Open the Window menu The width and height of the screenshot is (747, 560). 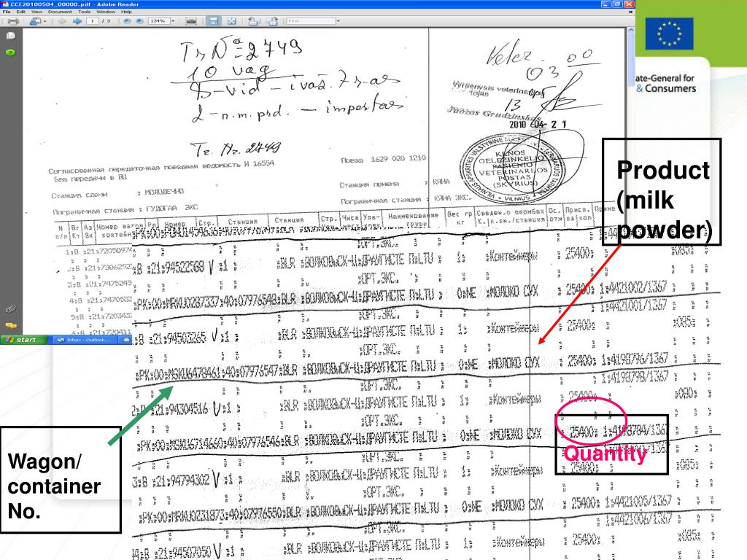tap(106, 12)
